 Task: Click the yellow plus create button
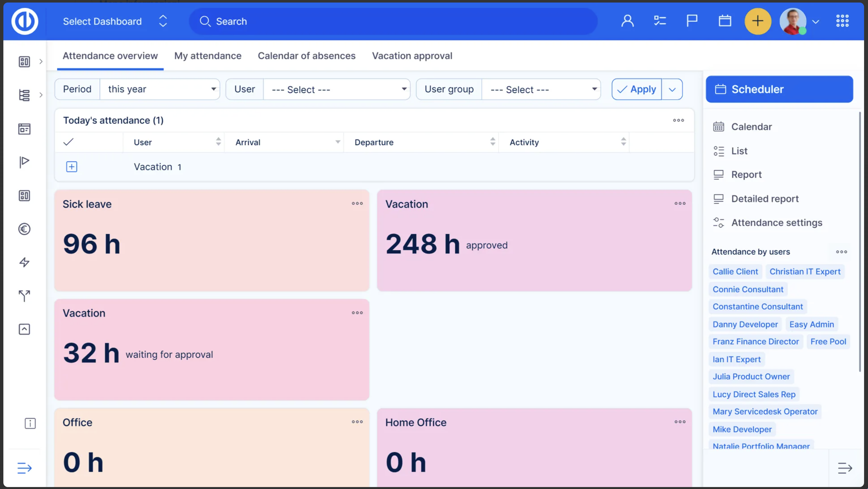tap(757, 21)
